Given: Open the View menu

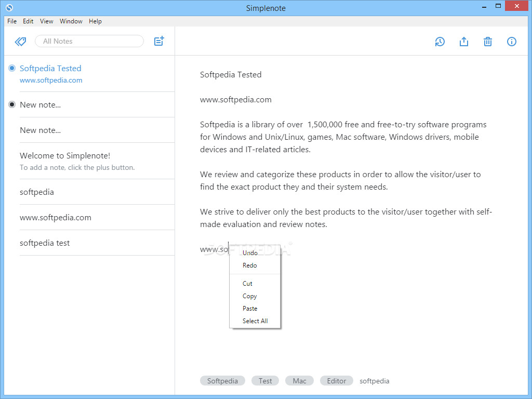Looking at the screenshot, I should point(46,21).
